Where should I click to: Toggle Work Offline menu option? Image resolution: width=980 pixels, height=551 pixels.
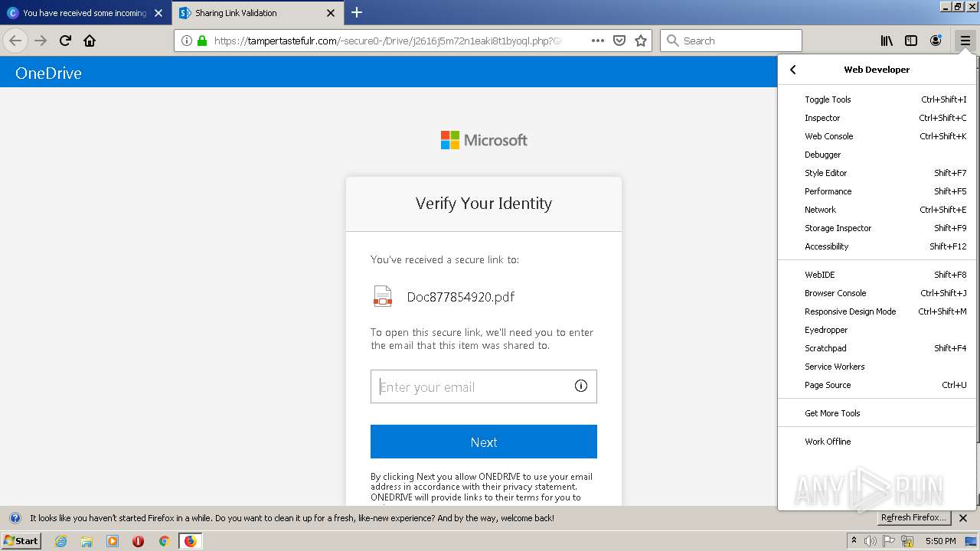coord(877,442)
